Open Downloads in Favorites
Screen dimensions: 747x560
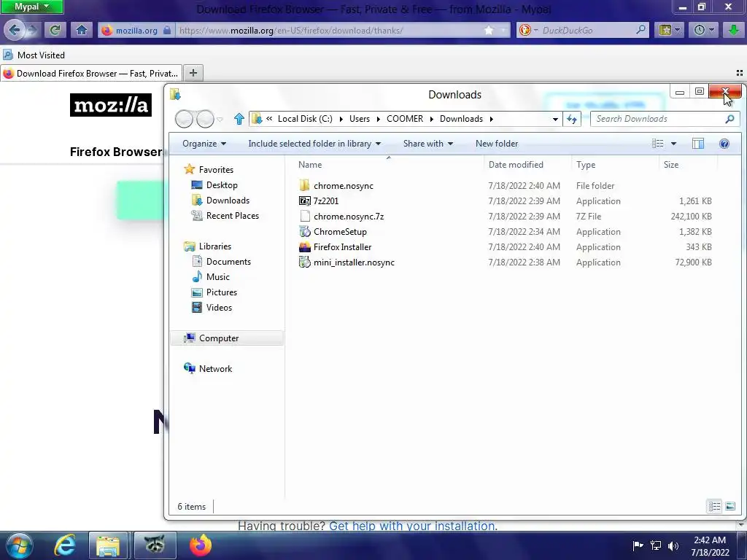pos(220,201)
